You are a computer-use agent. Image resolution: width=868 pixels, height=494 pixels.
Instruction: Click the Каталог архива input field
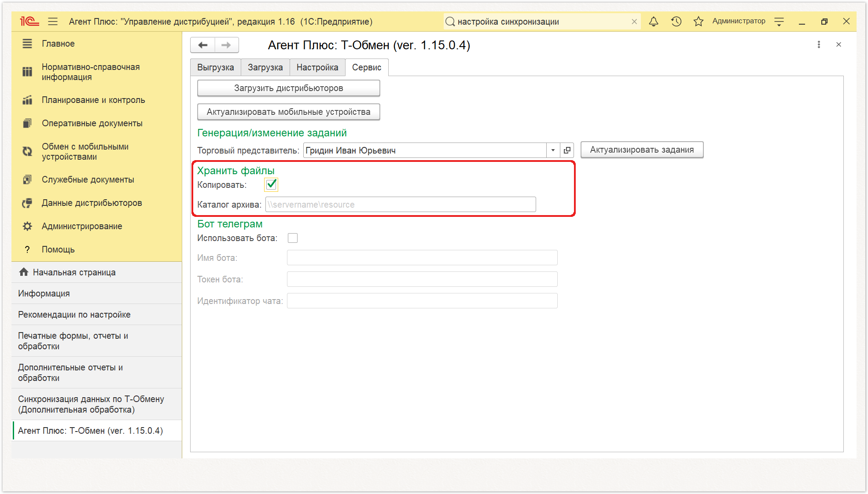[401, 205]
